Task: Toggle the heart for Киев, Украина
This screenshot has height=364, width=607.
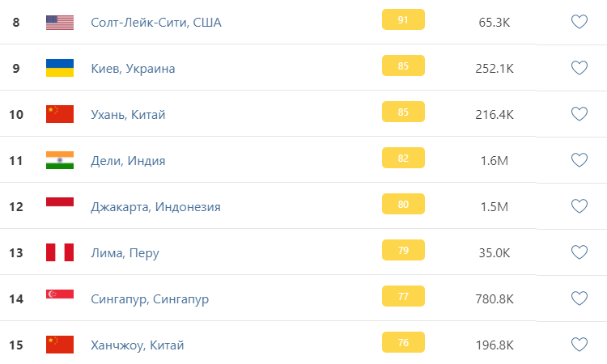Action: click(579, 68)
